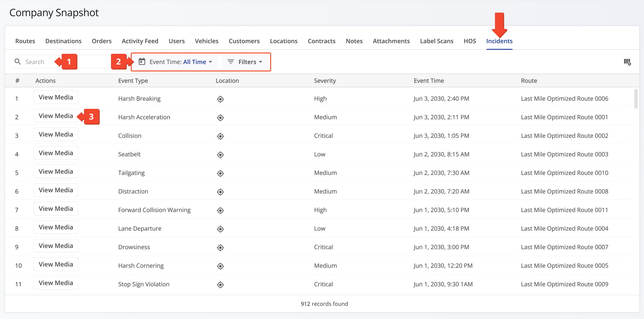The width and height of the screenshot is (644, 319).
Task: Click 'Critical' severity in Collision row
Action: pos(323,136)
